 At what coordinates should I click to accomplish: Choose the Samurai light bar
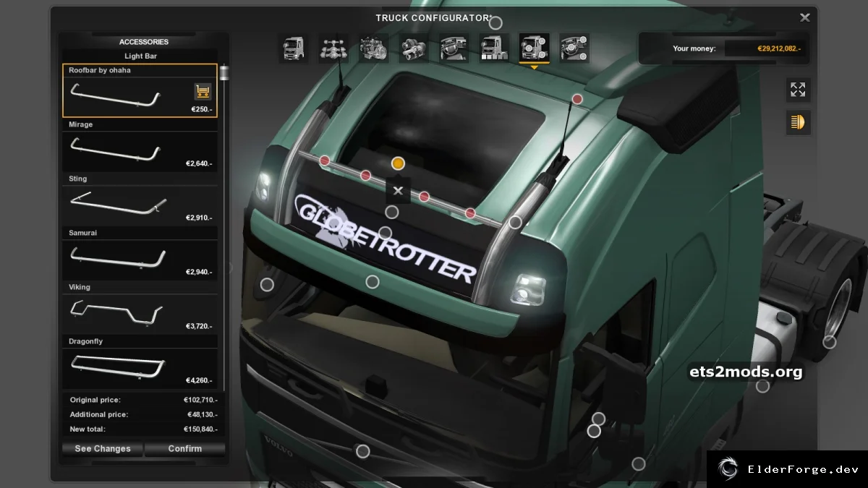(140, 254)
